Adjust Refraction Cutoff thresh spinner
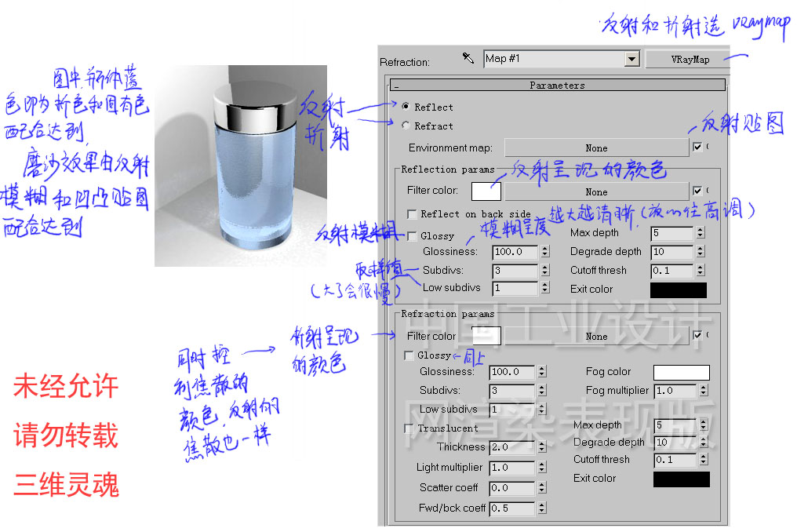Viewport: 797px width, 532px height. (704, 460)
